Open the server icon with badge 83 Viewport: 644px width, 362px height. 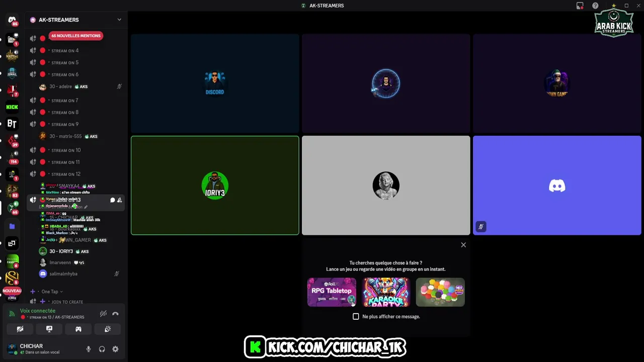(12, 192)
